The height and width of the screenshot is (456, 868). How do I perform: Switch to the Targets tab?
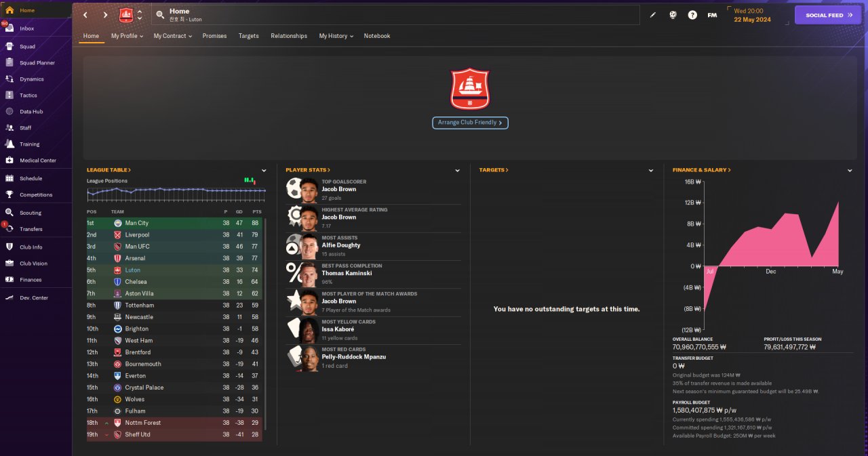coord(249,36)
